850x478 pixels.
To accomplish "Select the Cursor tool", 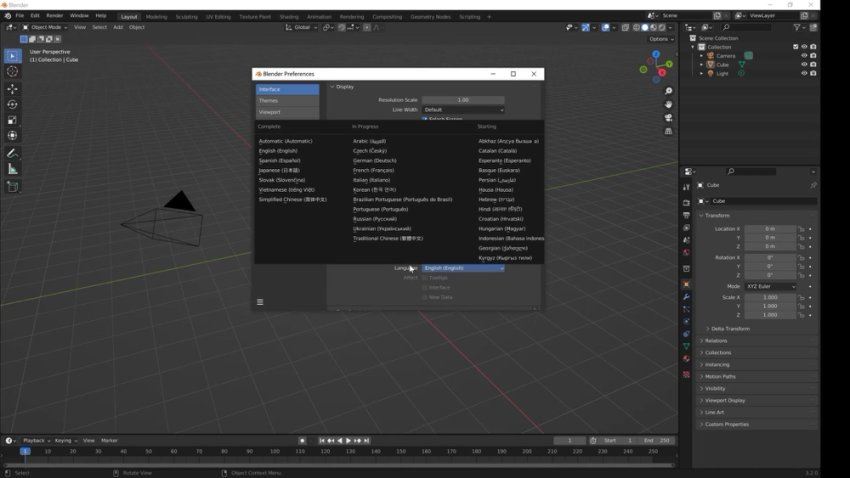I will click(12, 72).
